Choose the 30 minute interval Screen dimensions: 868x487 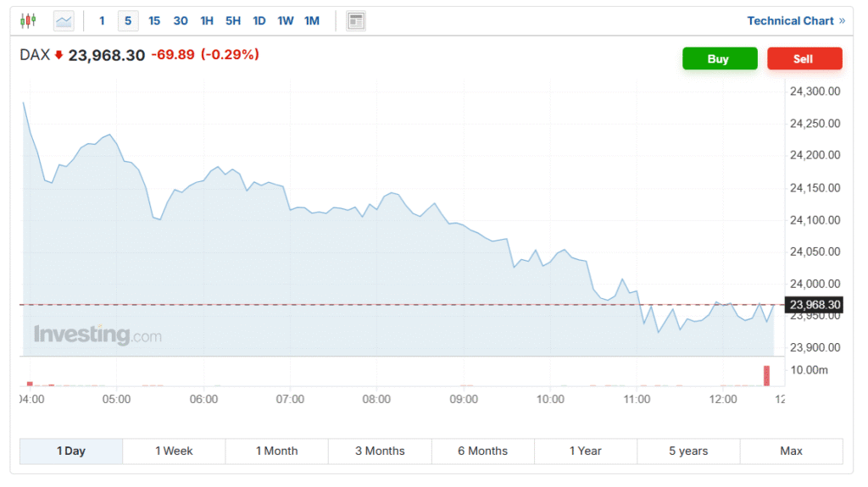[181, 20]
